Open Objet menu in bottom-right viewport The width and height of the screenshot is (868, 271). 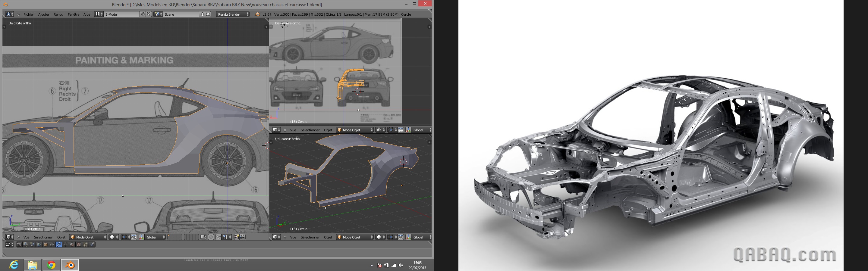coord(328,237)
